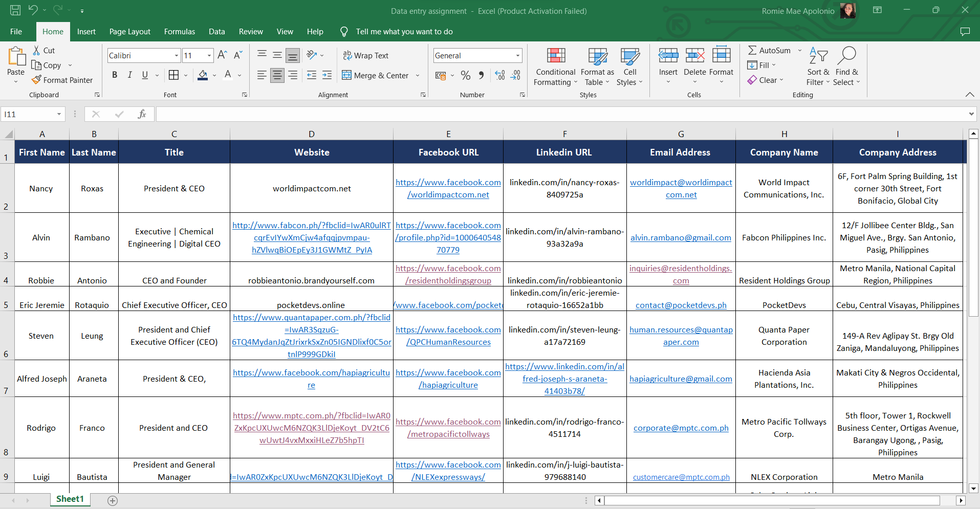Toggle Bold formatting
This screenshot has width=980, height=509.
[115, 75]
